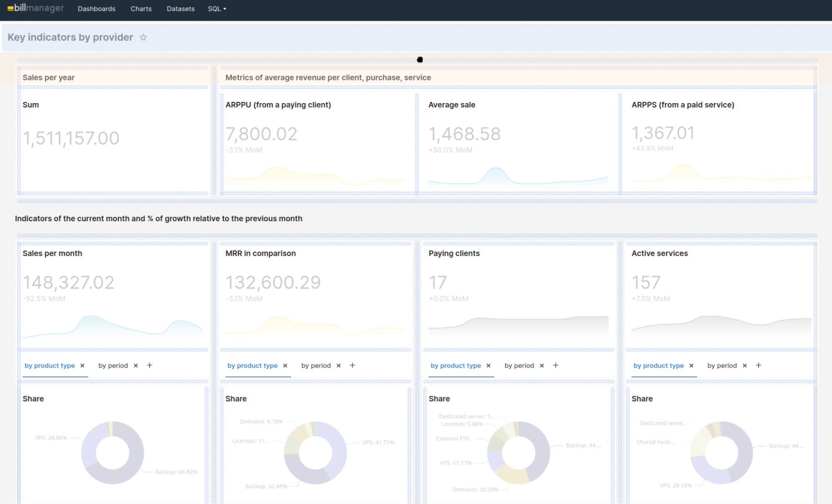Close 'by period' tab under Paying clients
The width and height of the screenshot is (832, 504).
tap(542, 366)
